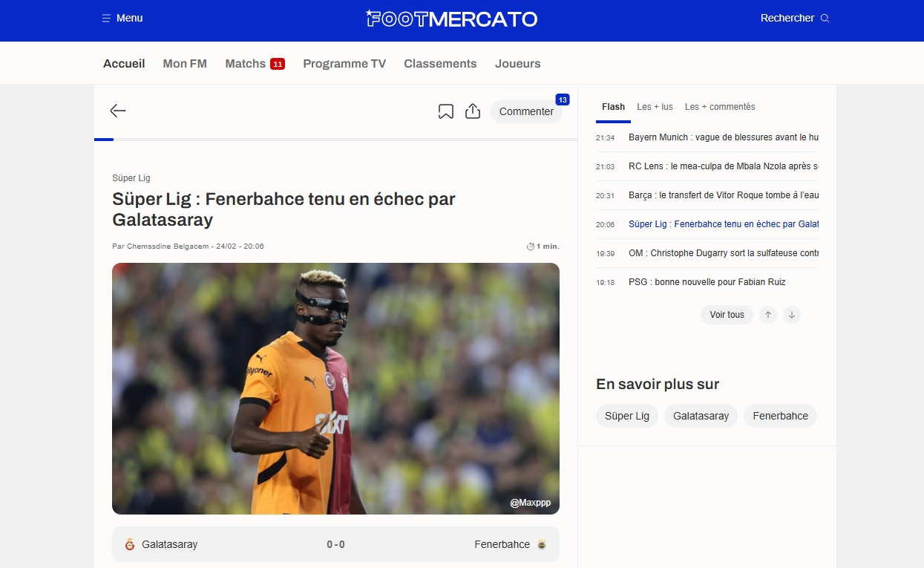Bookmark this article
Viewport: 924px width, 568px height.
click(446, 111)
